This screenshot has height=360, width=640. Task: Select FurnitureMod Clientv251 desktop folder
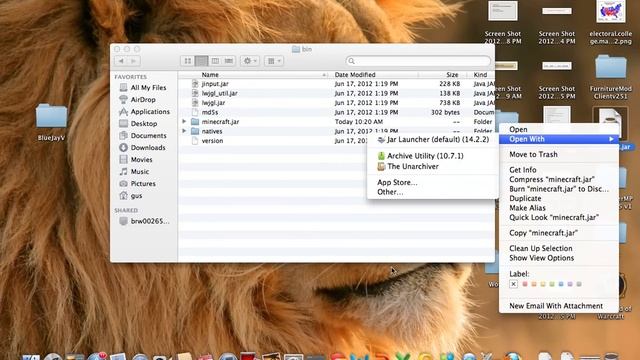611,77
